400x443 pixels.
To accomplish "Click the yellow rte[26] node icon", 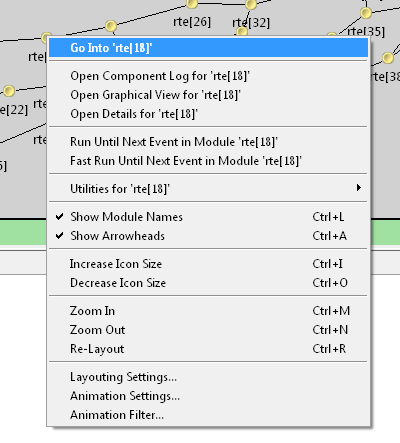I will (x=192, y=3).
